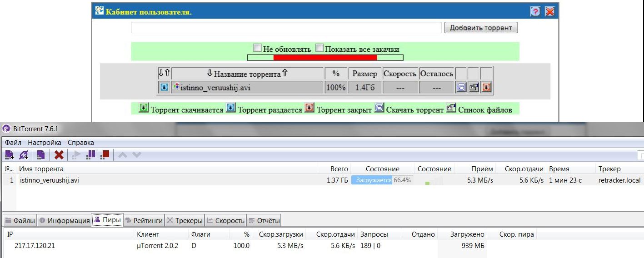Sort ascending by torrent name arrow
This screenshot has width=644, height=258.
coord(285,73)
